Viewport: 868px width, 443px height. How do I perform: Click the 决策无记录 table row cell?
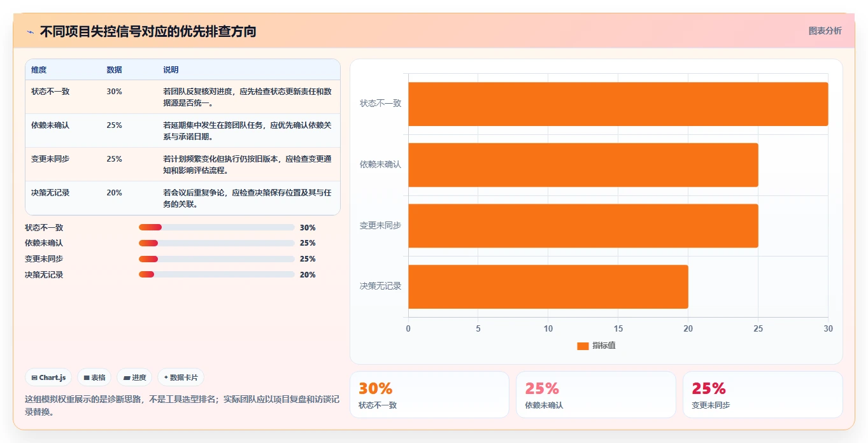(x=50, y=193)
